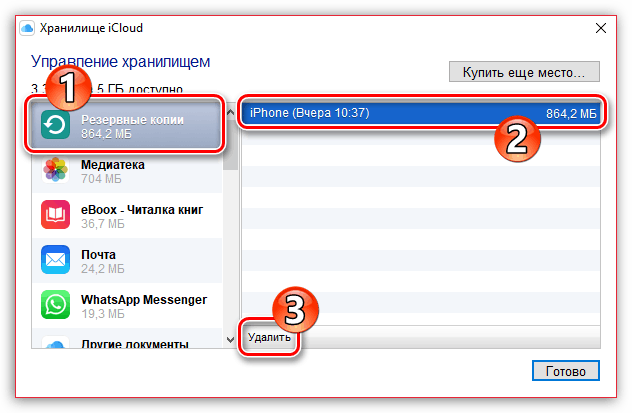The width and height of the screenshot is (632, 413).
Task: Click the Управление хранилищем heading
Action: click(121, 62)
